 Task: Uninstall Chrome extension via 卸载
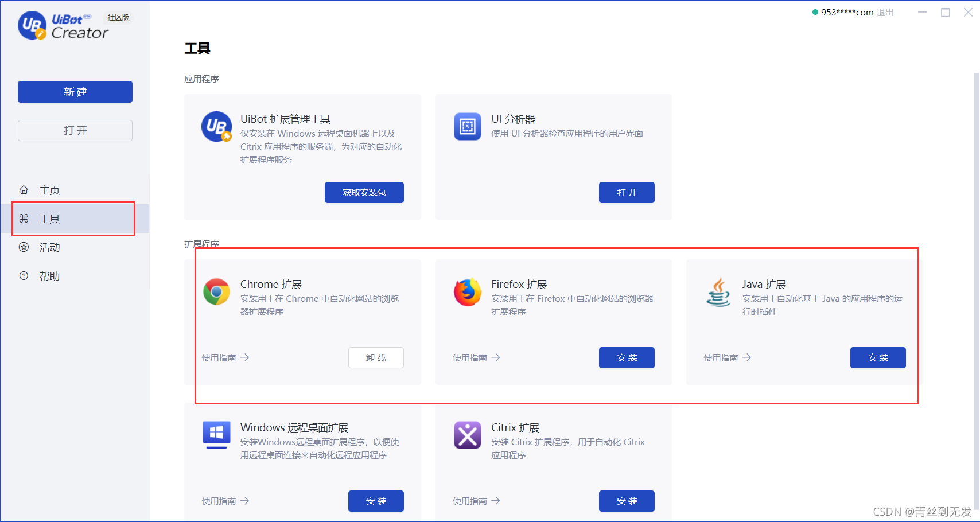click(x=376, y=357)
